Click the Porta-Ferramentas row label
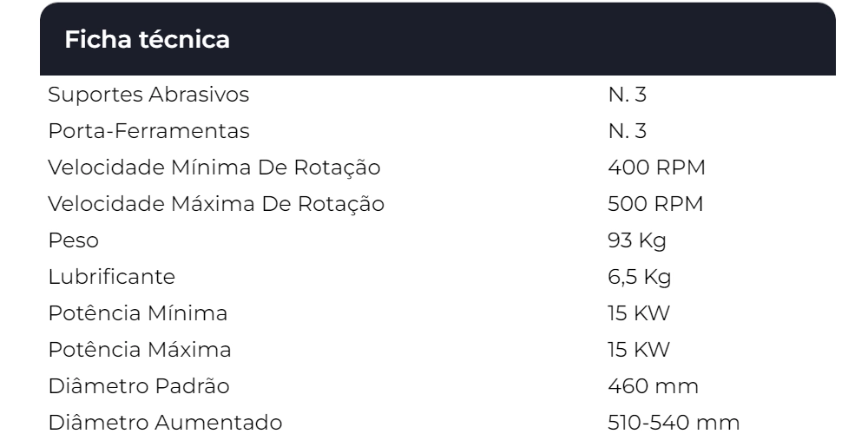The height and width of the screenshot is (434, 868). 148,130
